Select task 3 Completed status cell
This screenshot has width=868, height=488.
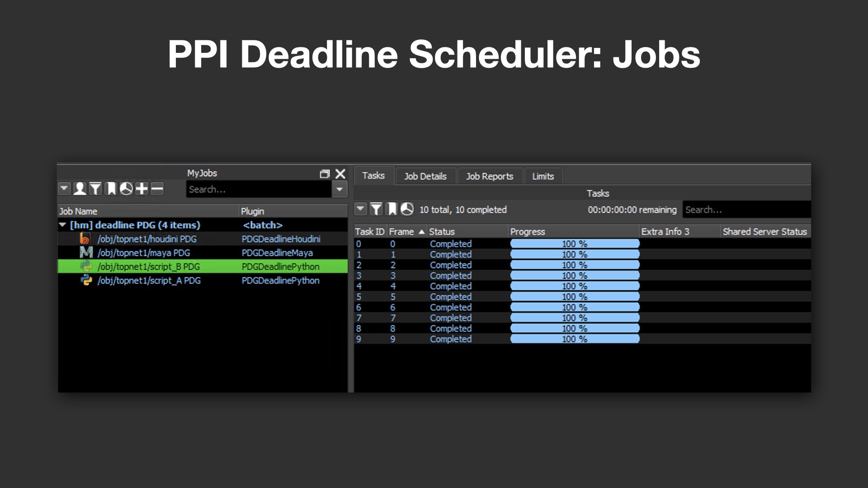click(x=451, y=276)
